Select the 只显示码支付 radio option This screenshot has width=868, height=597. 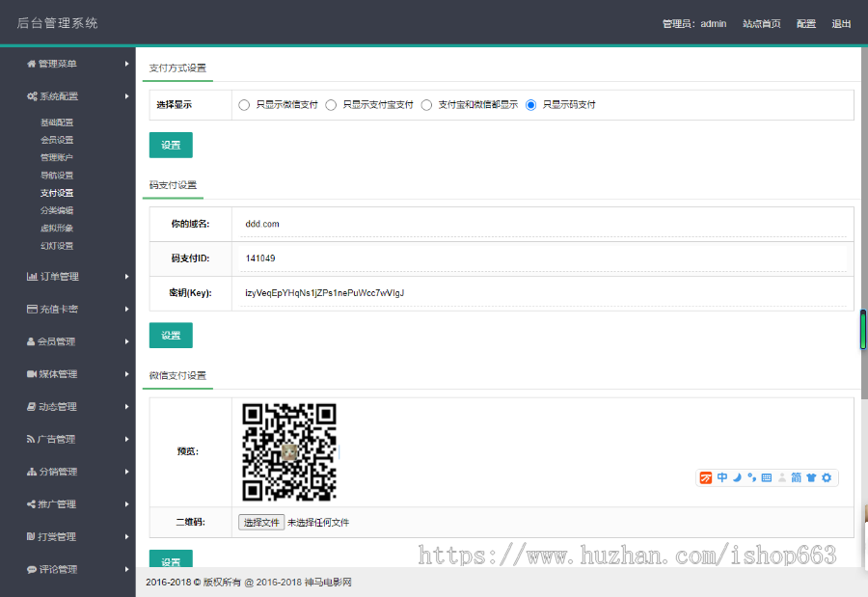coord(530,105)
